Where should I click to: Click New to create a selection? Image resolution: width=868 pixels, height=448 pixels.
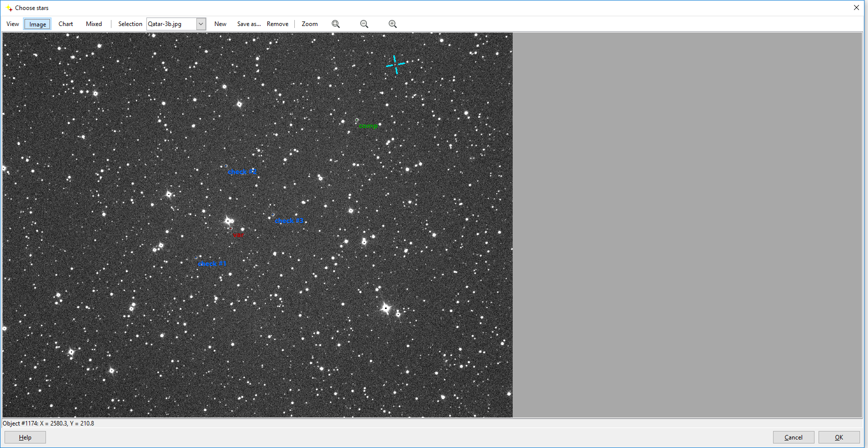pos(220,24)
